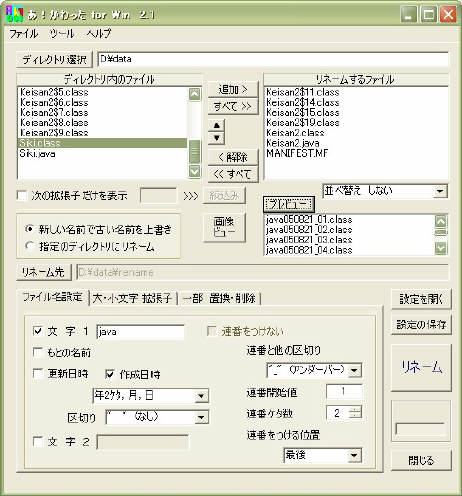This screenshot has width=462, height=496.
Task: Click the large リネーム button
Action: click(x=421, y=367)
